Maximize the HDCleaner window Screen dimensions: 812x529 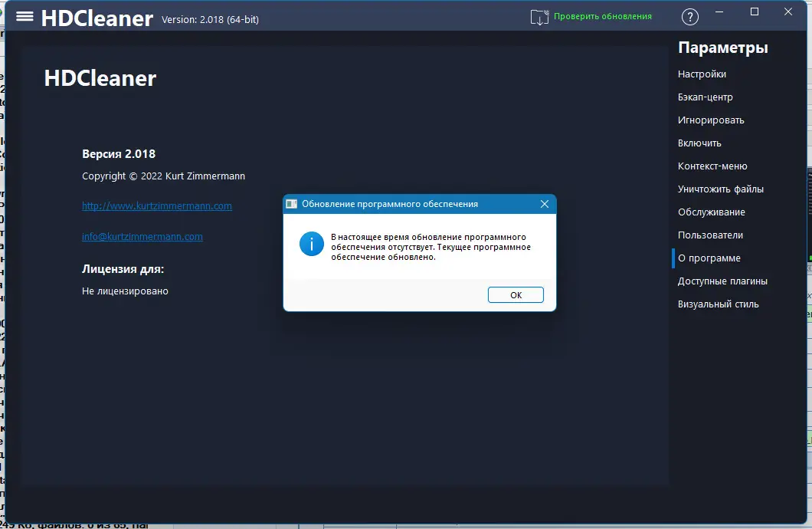755,12
